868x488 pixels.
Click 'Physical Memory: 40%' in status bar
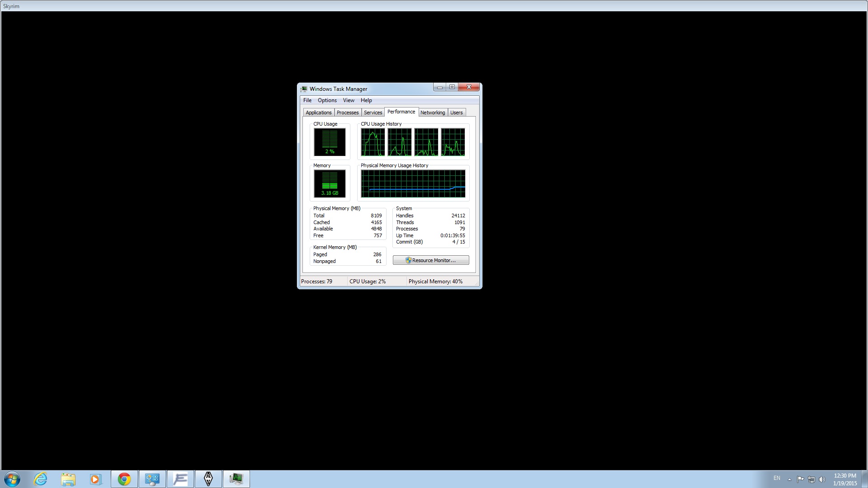tap(435, 282)
